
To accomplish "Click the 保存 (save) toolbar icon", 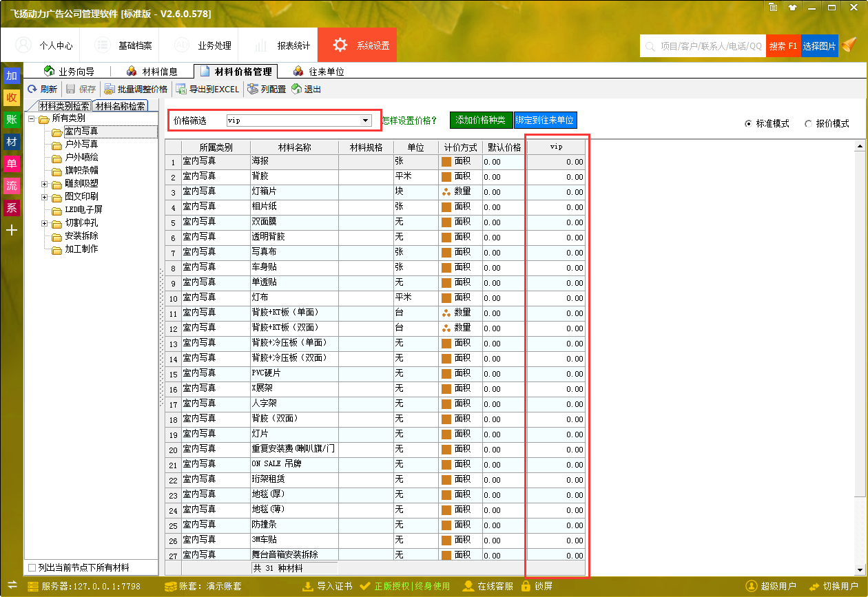I will pyautogui.click(x=81, y=88).
